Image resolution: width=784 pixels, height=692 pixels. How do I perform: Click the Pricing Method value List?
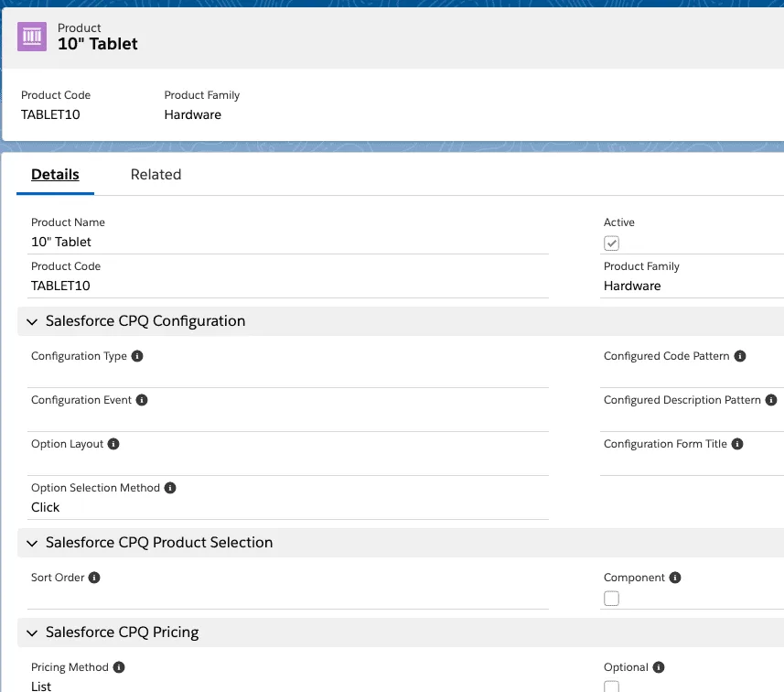click(x=41, y=687)
